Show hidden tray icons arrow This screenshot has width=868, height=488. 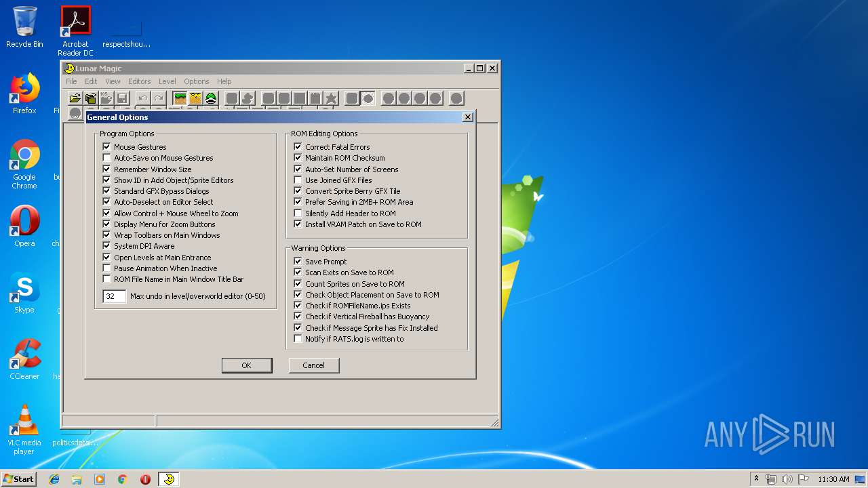[x=756, y=479]
